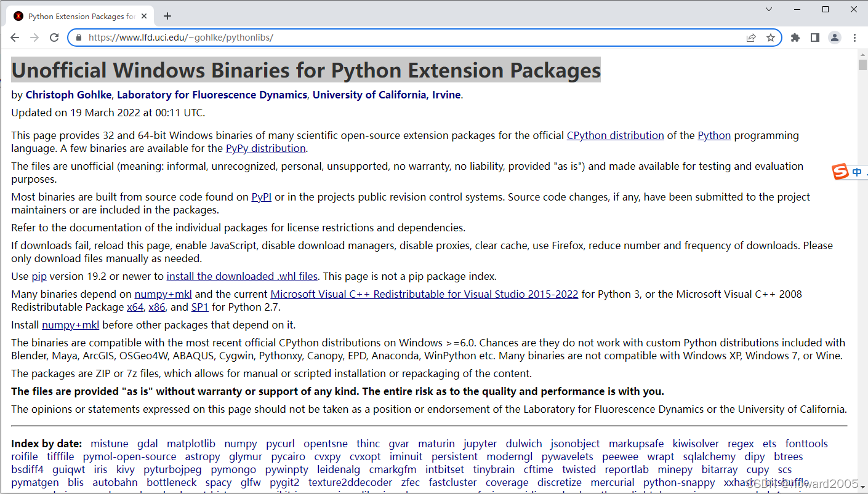
Task: Jump to pygit2 in the index
Action: [x=284, y=482]
